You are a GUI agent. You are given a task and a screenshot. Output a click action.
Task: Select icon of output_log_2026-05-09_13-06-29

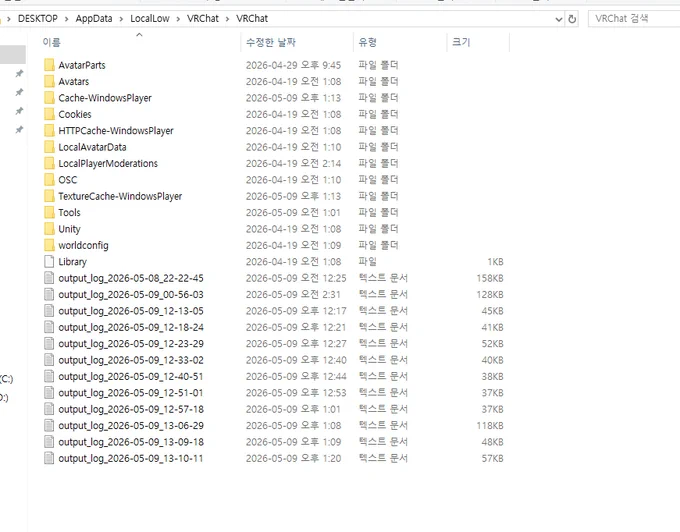49,426
